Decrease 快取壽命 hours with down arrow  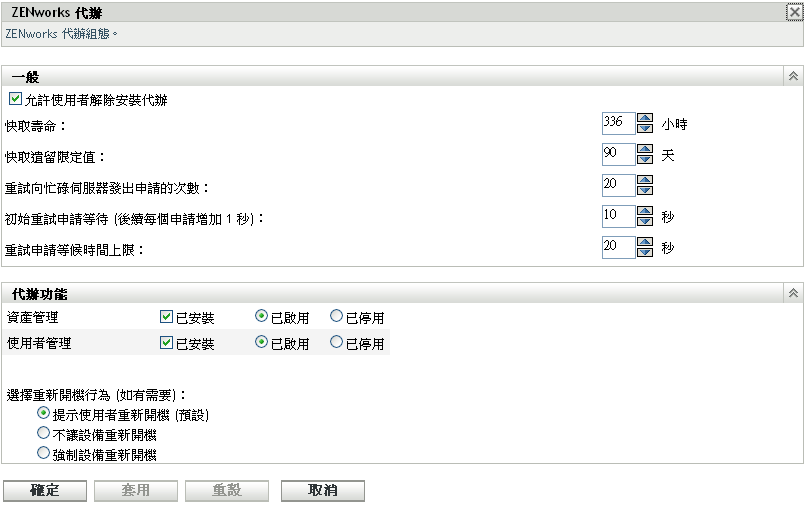[645, 129]
